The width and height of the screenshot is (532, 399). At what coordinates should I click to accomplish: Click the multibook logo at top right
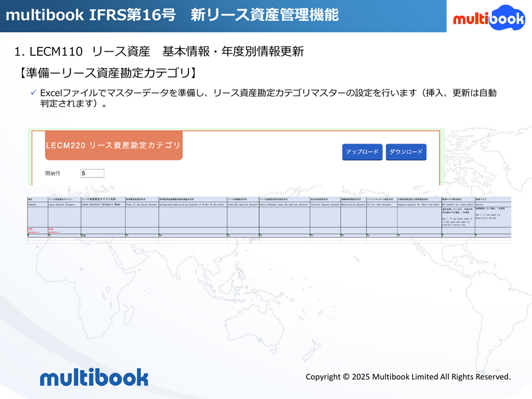click(489, 18)
